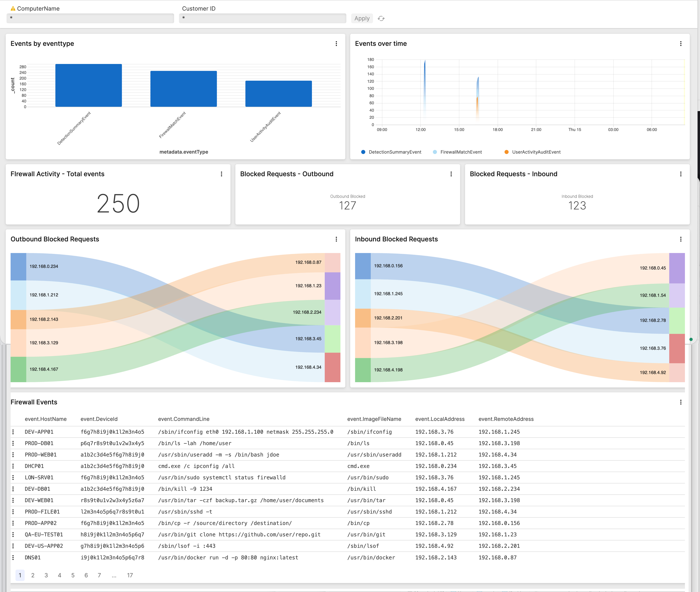
Task: Click the Customer ID input field
Action: (x=263, y=19)
